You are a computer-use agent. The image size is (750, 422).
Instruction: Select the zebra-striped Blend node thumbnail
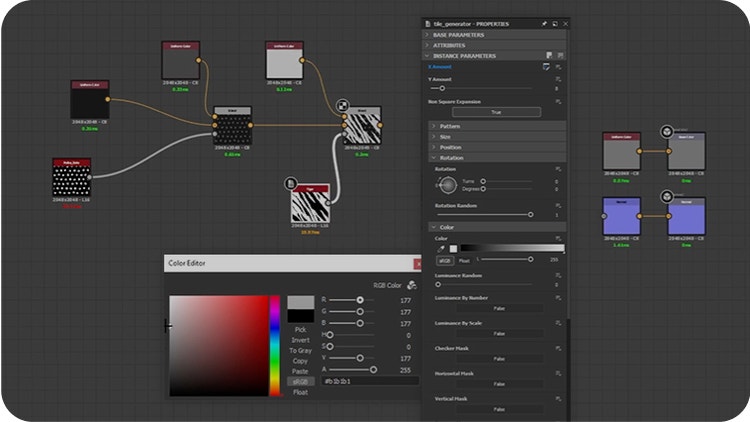coord(361,128)
